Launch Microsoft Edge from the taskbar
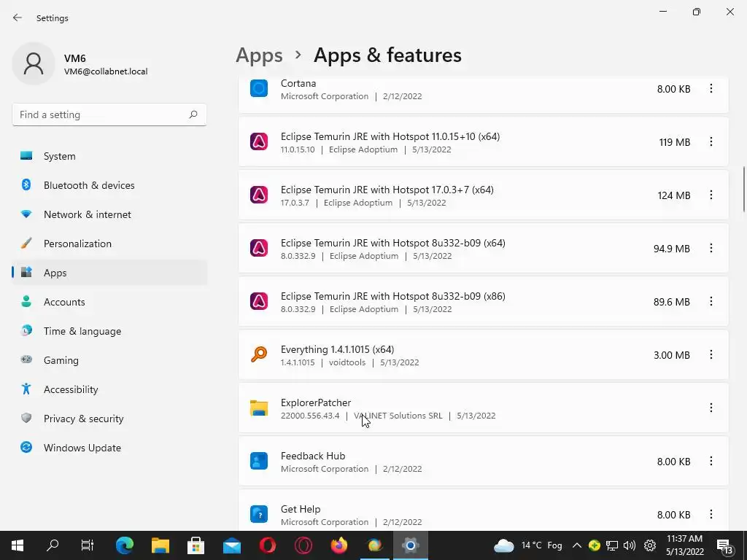Viewport: 747px width, 560px height. [125, 545]
